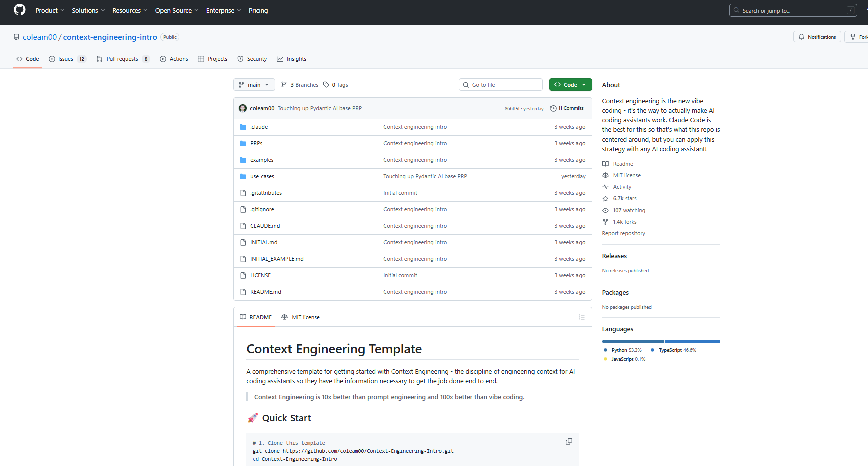
Task: Select the README tab in file viewer
Action: tap(256, 317)
